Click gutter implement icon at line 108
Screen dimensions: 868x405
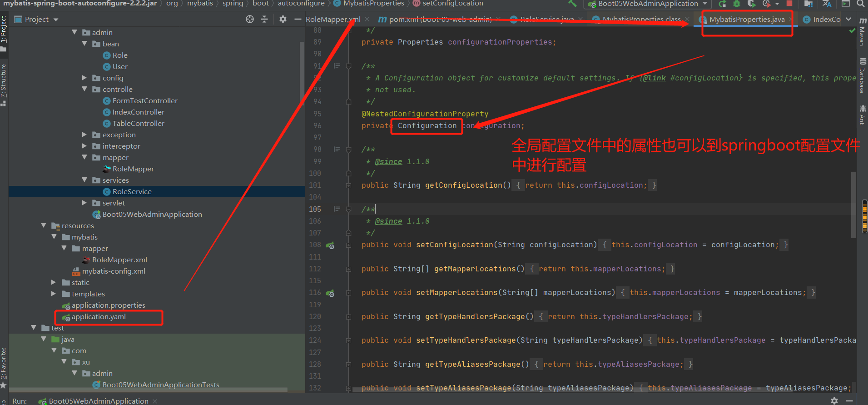pyautogui.click(x=330, y=245)
